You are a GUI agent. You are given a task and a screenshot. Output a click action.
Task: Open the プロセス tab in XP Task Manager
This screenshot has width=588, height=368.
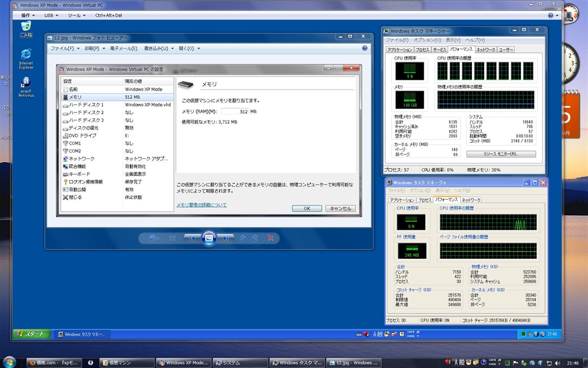(425, 200)
